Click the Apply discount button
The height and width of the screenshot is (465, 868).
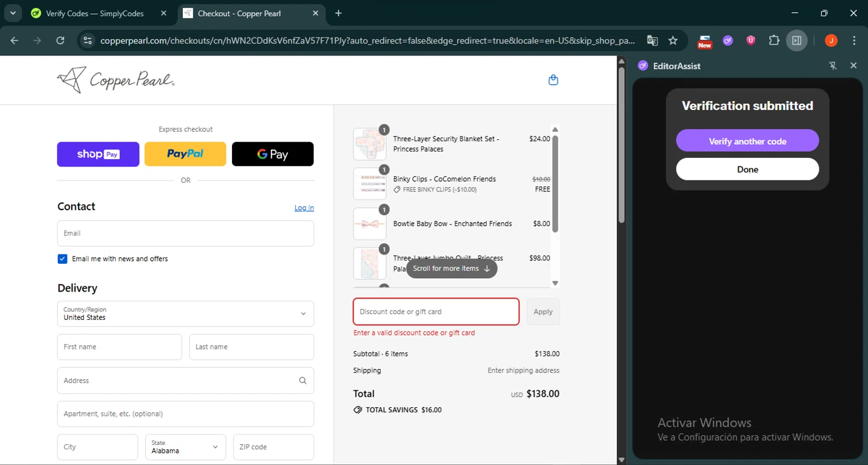(543, 312)
